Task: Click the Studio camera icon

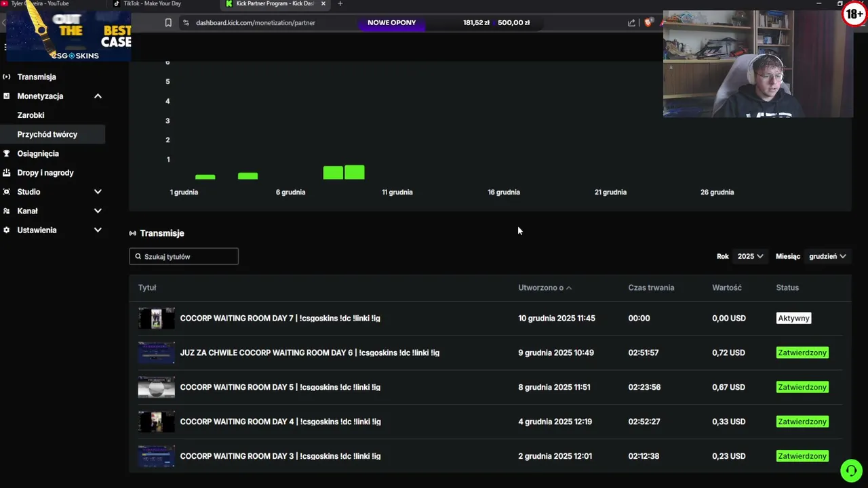Action: (x=7, y=192)
